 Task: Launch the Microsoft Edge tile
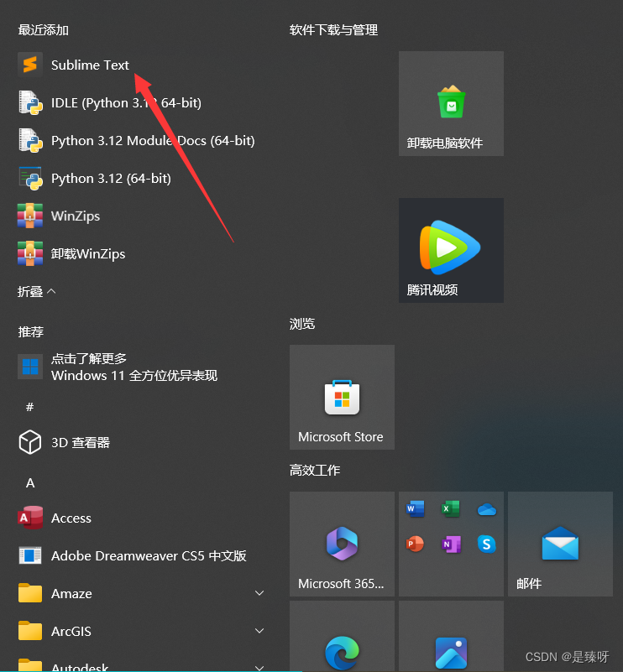342,637
